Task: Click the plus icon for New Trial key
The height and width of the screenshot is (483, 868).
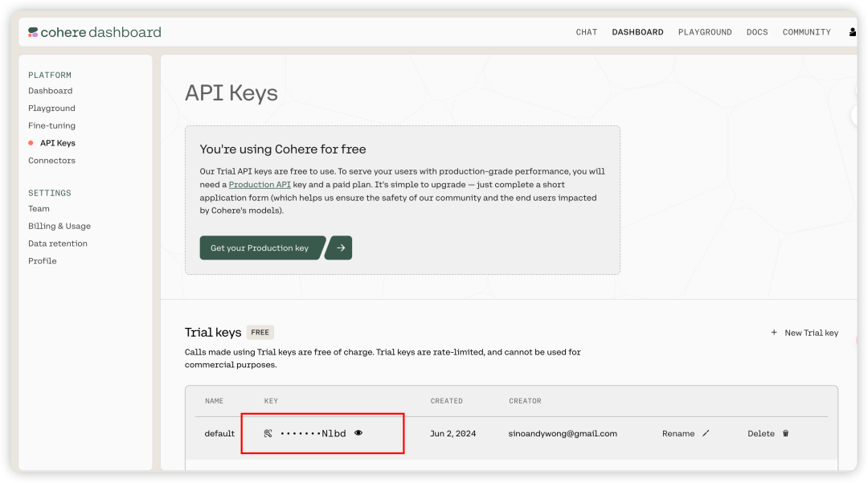Action: [x=774, y=333]
